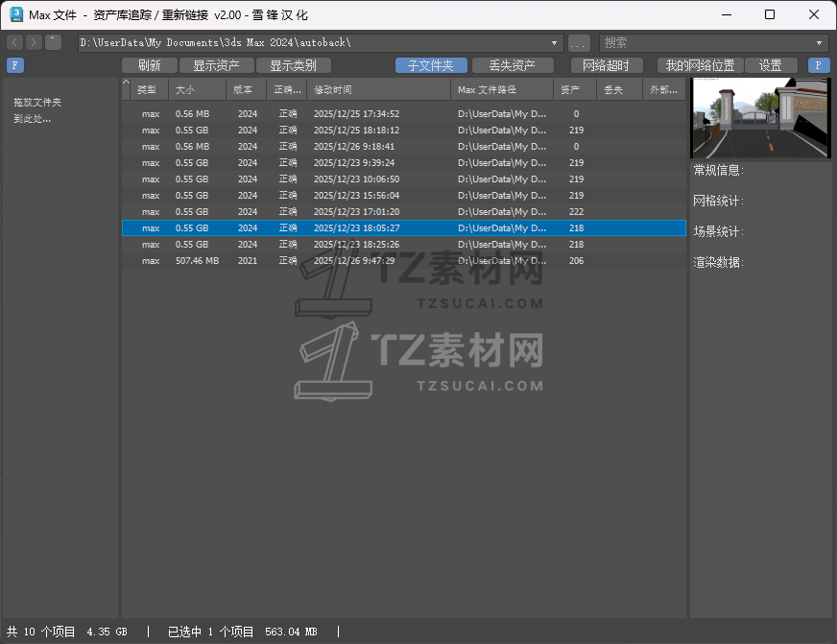Click the back navigation arrow

(x=13, y=42)
